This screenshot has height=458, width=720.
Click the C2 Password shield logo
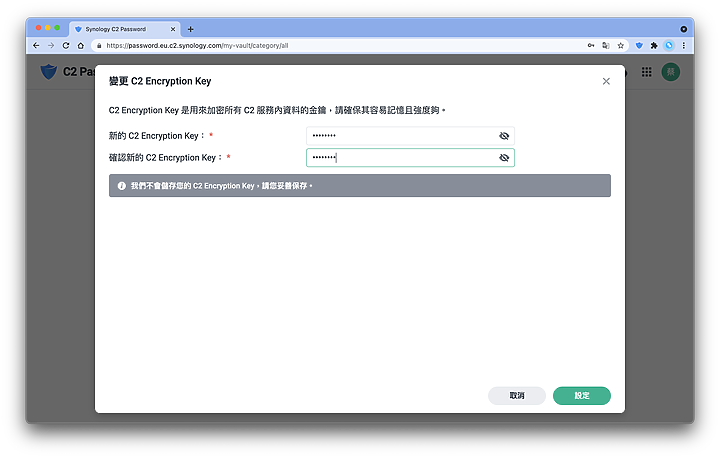[48, 72]
